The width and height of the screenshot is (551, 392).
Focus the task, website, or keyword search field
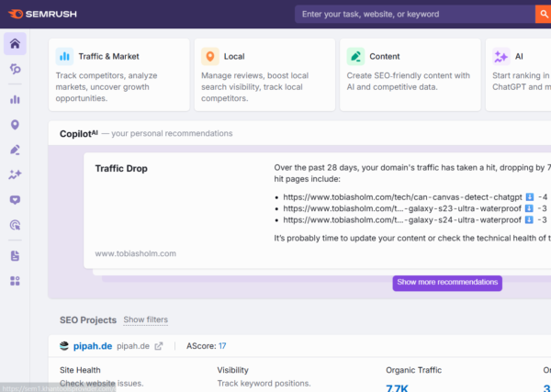[415, 14]
